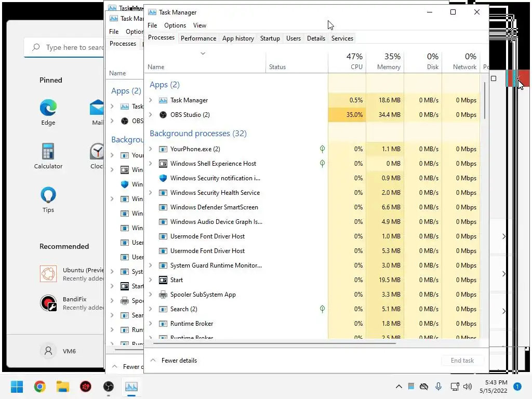Switch to the Startup tab
Screen dimensions: 532x399
pyautogui.click(x=270, y=38)
